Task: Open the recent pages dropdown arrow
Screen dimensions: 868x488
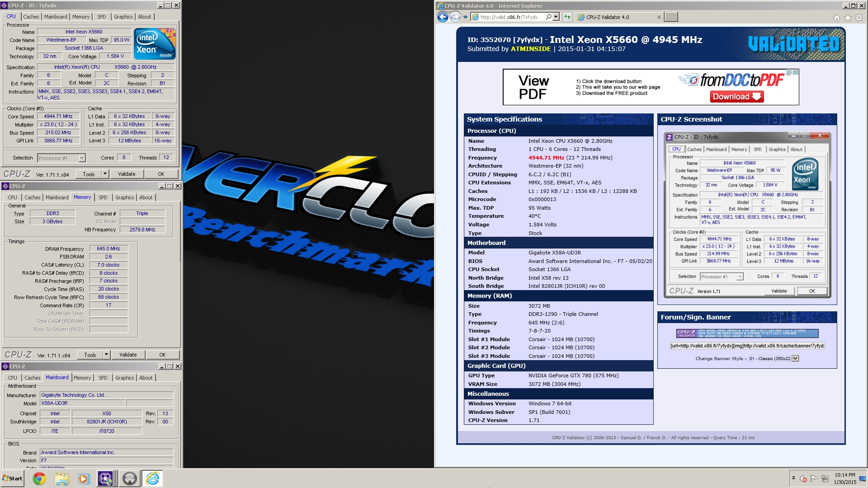Action: [465, 17]
